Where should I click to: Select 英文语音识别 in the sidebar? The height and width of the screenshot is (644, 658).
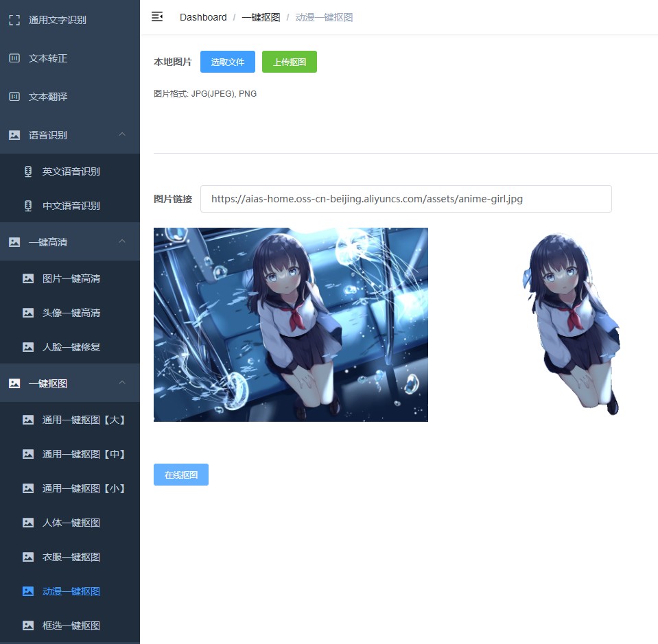pos(70,171)
